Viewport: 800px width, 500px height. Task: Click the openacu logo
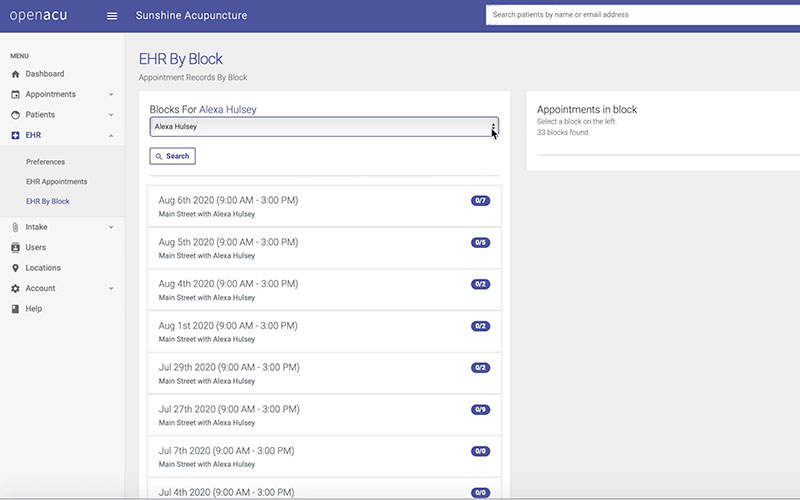(38, 15)
